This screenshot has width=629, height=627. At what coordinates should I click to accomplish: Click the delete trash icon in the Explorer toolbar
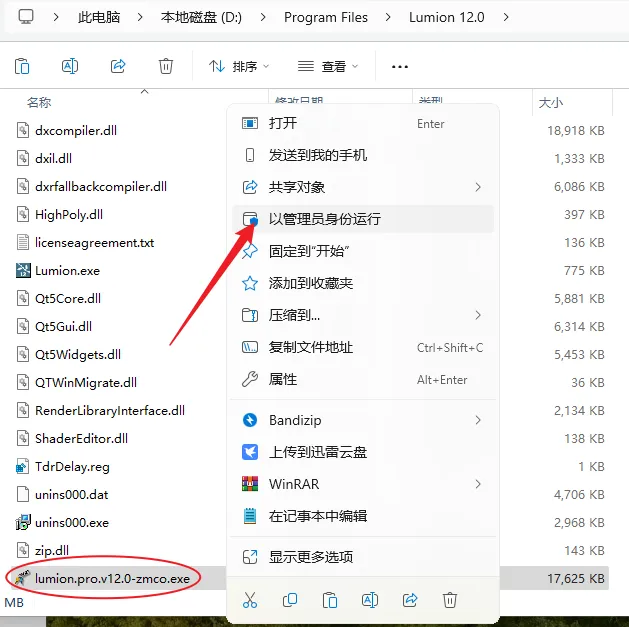(x=166, y=66)
